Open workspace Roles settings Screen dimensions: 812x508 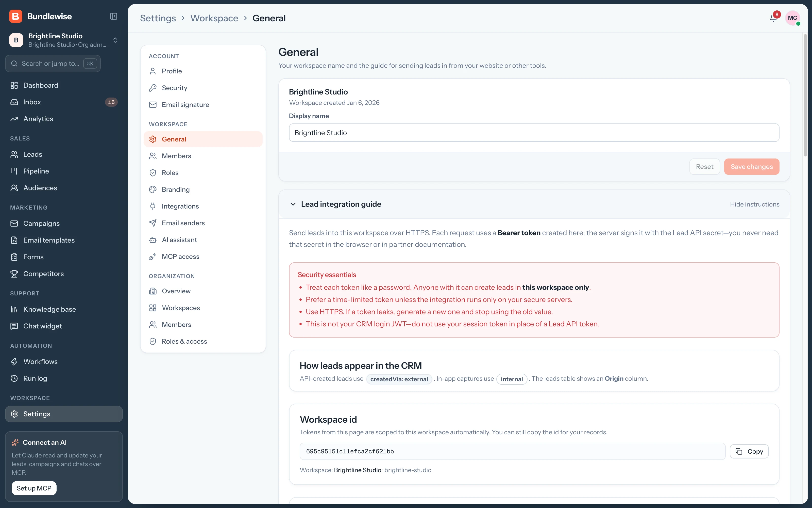click(203, 173)
